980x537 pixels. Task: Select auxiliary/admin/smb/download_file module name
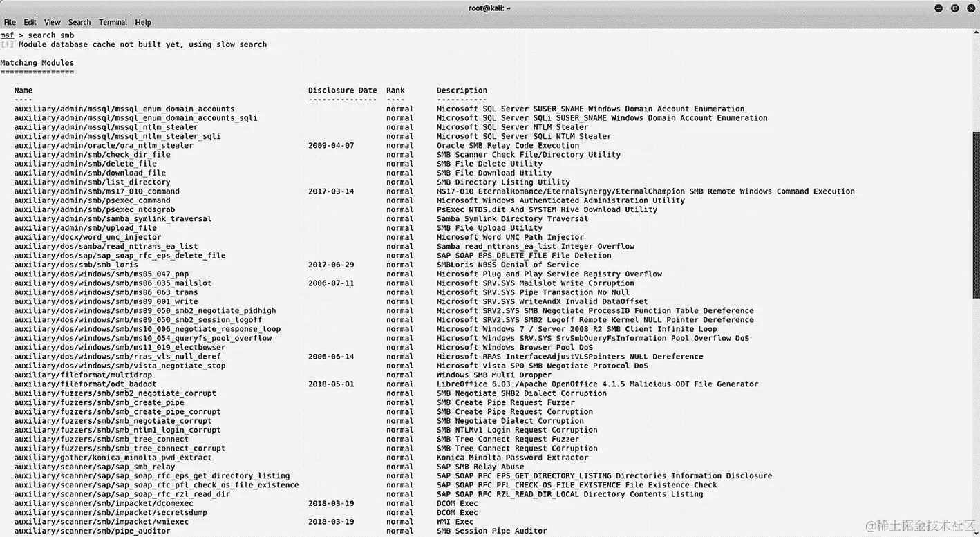click(90, 173)
